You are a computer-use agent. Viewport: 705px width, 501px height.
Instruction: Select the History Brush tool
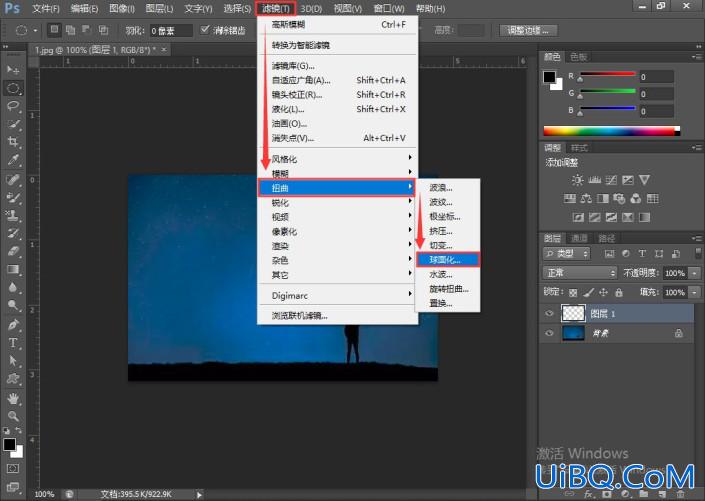click(13, 234)
